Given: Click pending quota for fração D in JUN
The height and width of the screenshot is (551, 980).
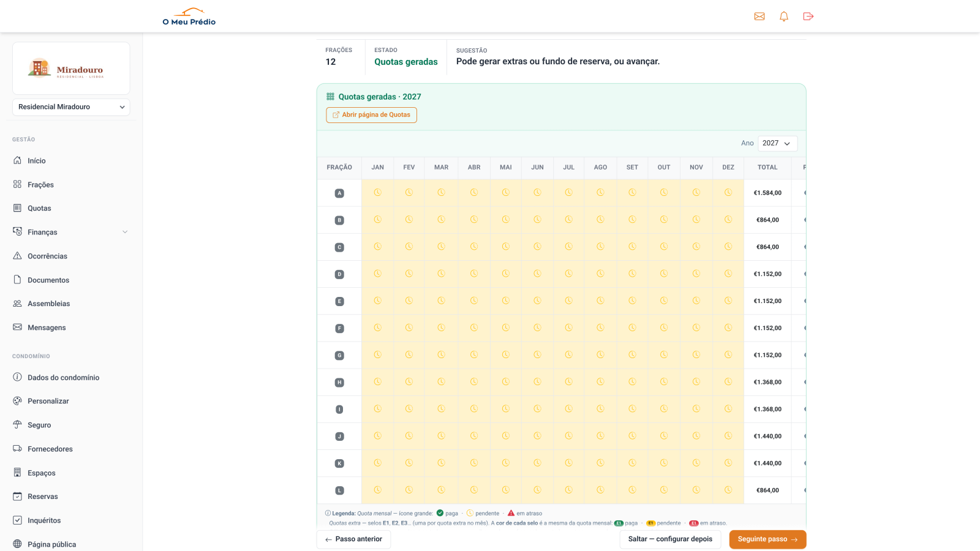Looking at the screenshot, I should (537, 274).
